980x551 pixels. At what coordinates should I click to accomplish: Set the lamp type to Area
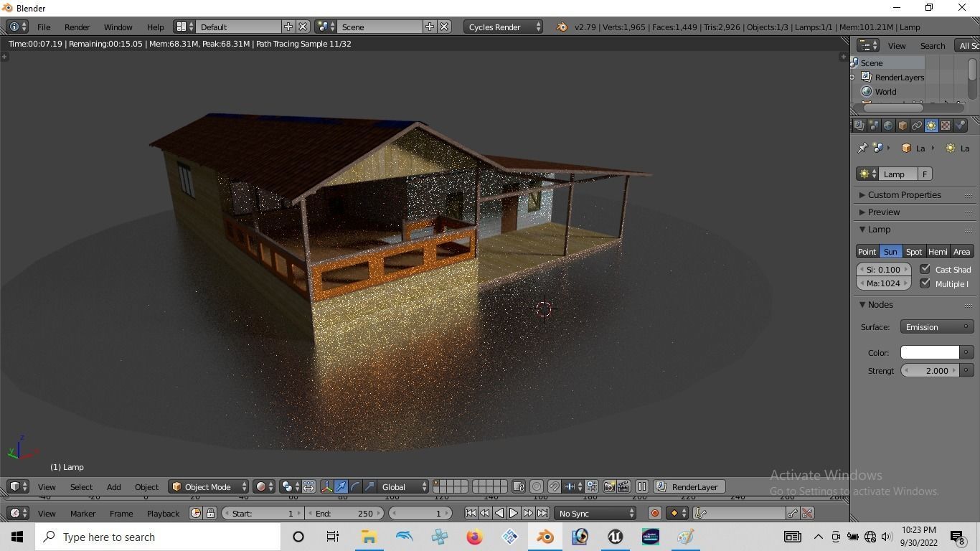961,252
